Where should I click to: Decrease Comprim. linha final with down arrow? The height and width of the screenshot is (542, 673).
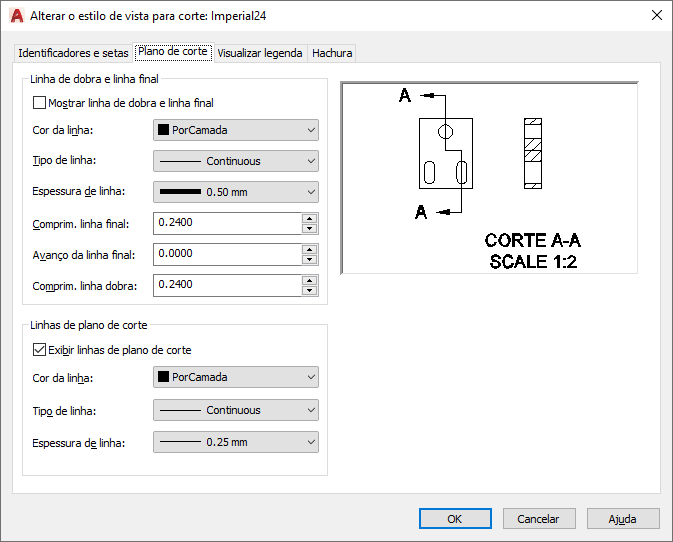coord(310,229)
